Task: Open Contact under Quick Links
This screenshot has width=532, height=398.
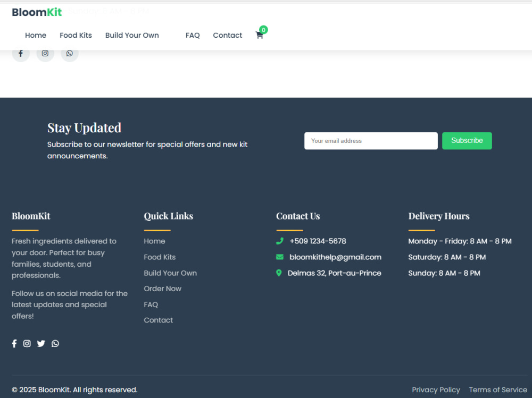Action: point(159,320)
